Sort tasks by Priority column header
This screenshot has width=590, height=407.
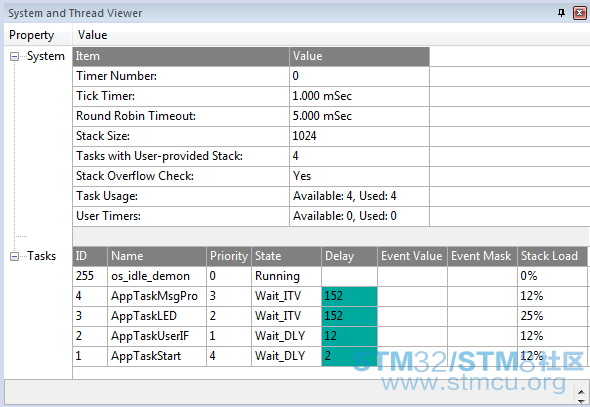click(x=229, y=256)
